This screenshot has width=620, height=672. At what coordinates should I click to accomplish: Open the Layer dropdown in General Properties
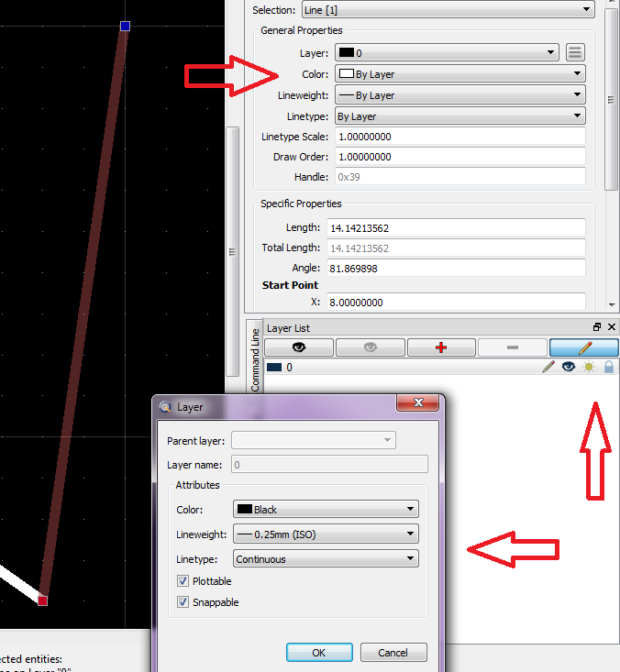(447, 52)
